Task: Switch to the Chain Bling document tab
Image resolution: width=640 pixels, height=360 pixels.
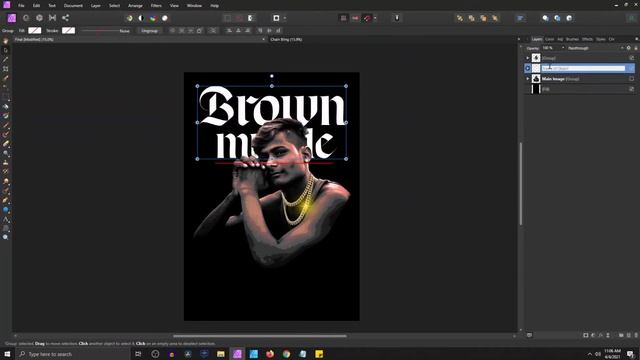Action: point(286,40)
